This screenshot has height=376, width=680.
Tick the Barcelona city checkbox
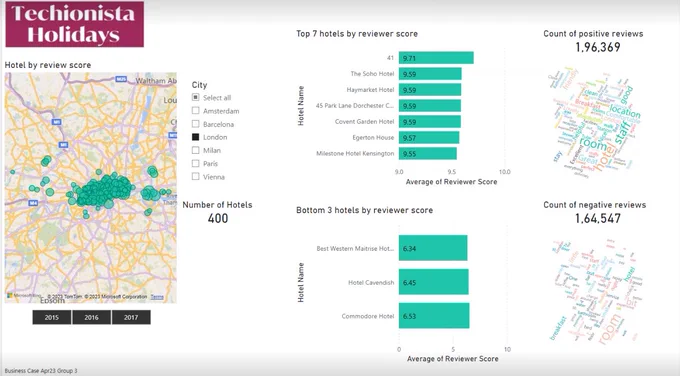(196, 124)
